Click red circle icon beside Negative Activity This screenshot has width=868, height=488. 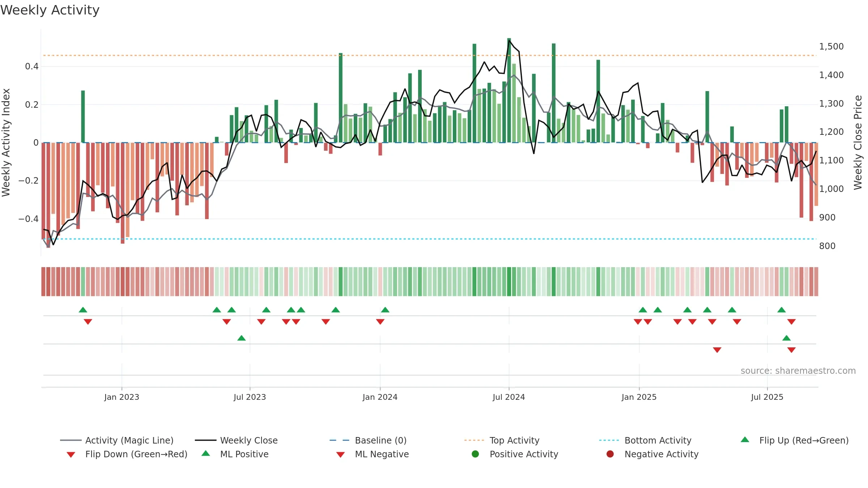[x=610, y=454]
